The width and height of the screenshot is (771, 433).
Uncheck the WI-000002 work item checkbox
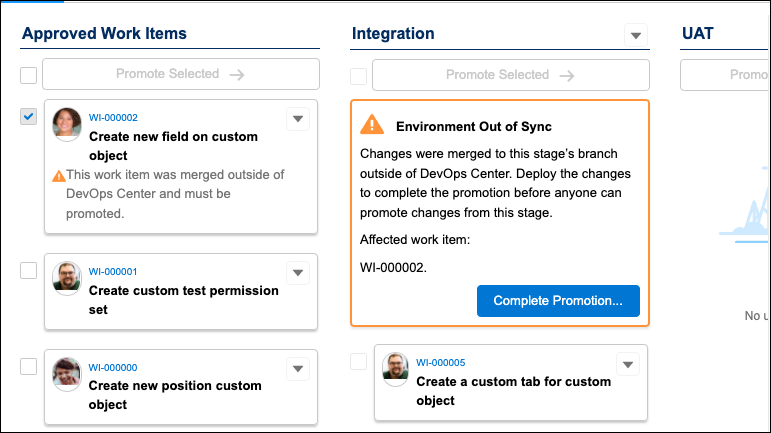[29, 117]
